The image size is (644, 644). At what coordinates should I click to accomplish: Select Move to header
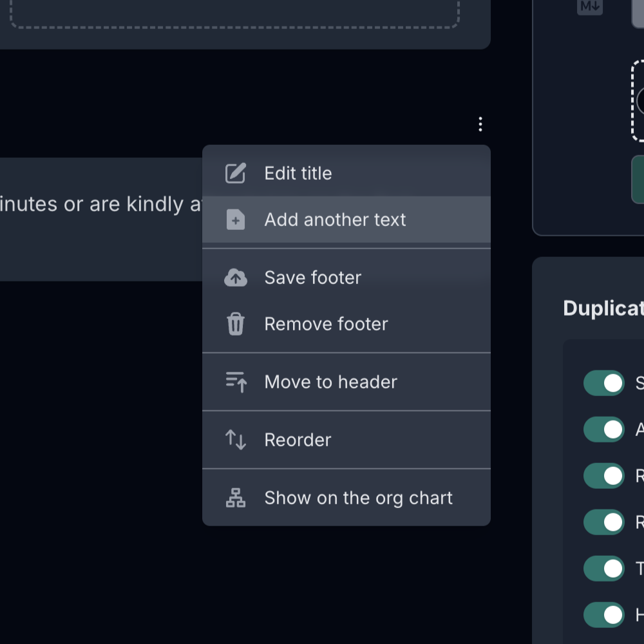346,382
